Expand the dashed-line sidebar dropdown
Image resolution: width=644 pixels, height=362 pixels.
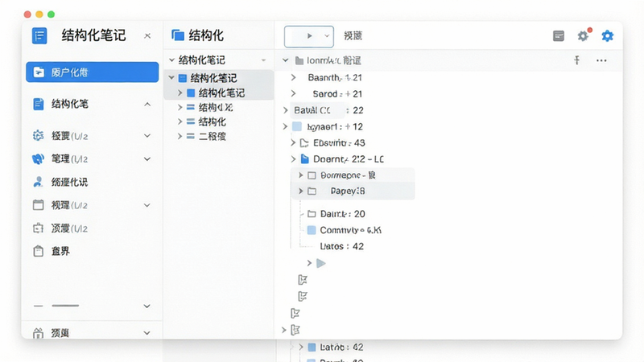tap(147, 306)
